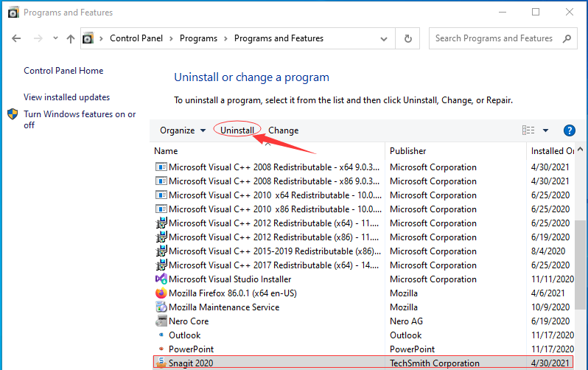Select Microsoft Visual Studio Installer entry
Screen dimensions: 588x370
pyautogui.click(x=230, y=279)
